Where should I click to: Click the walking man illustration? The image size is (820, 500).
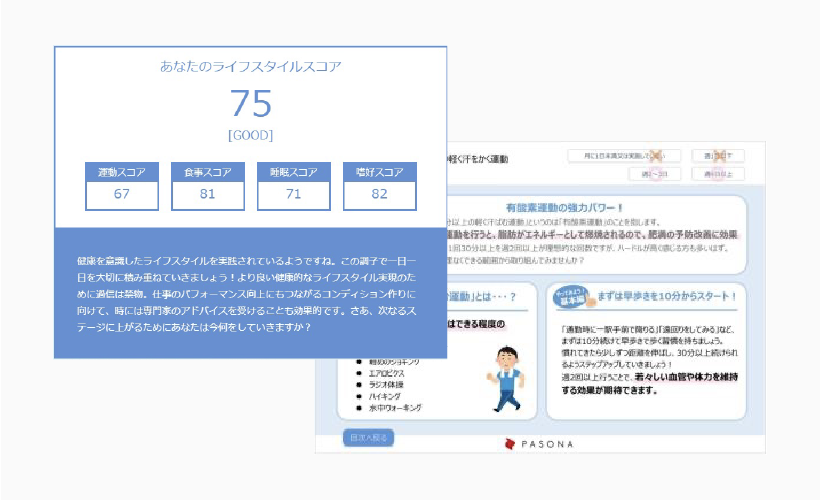click(505, 379)
